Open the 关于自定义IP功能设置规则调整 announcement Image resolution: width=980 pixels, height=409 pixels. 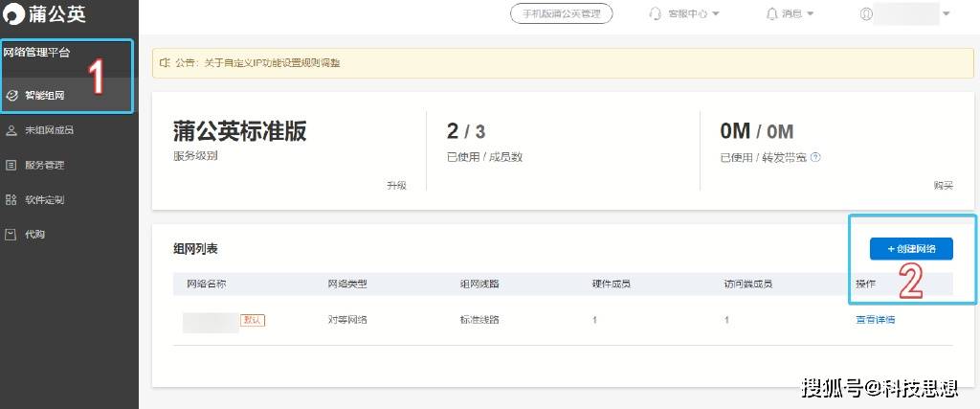272,62
